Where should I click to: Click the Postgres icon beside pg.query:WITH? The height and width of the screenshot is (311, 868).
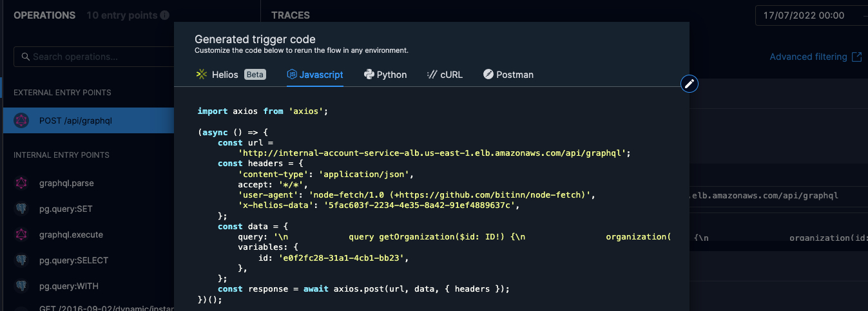click(21, 287)
